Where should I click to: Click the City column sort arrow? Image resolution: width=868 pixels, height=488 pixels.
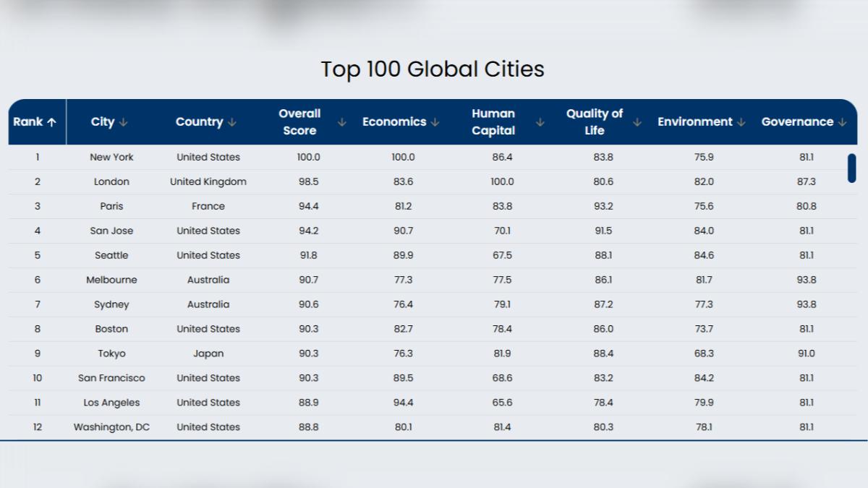123,122
